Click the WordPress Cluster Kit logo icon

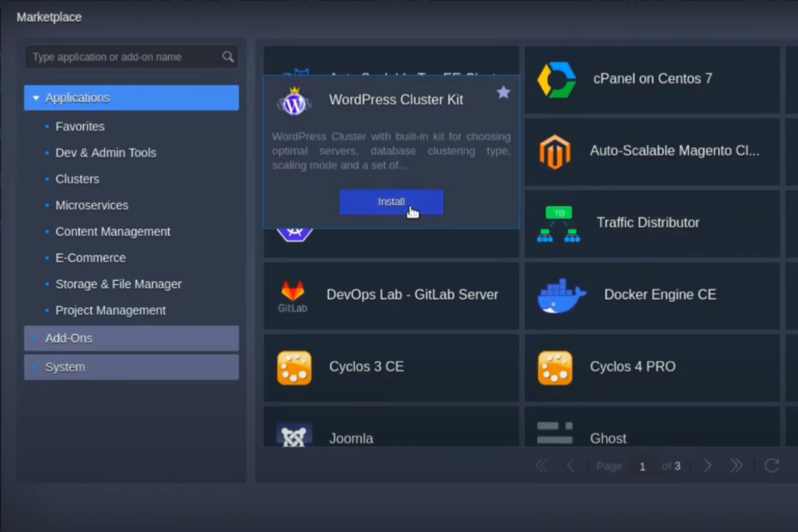point(294,101)
